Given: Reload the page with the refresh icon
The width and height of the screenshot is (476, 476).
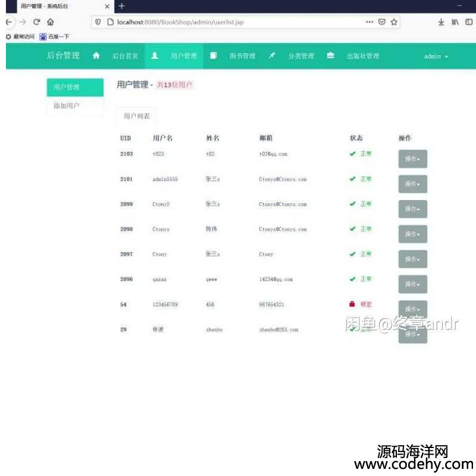Looking at the screenshot, I should click(36, 22).
